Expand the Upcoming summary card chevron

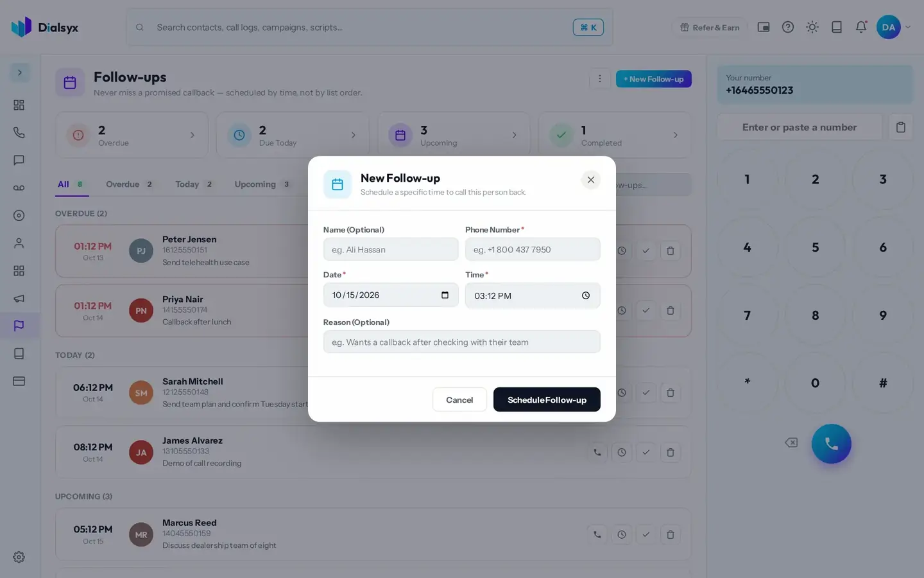[514, 135]
